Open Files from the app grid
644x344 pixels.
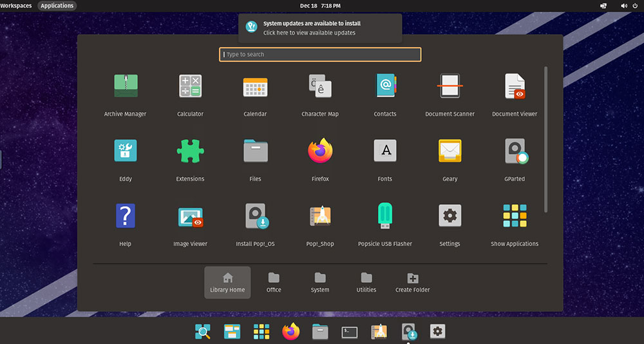pos(255,151)
